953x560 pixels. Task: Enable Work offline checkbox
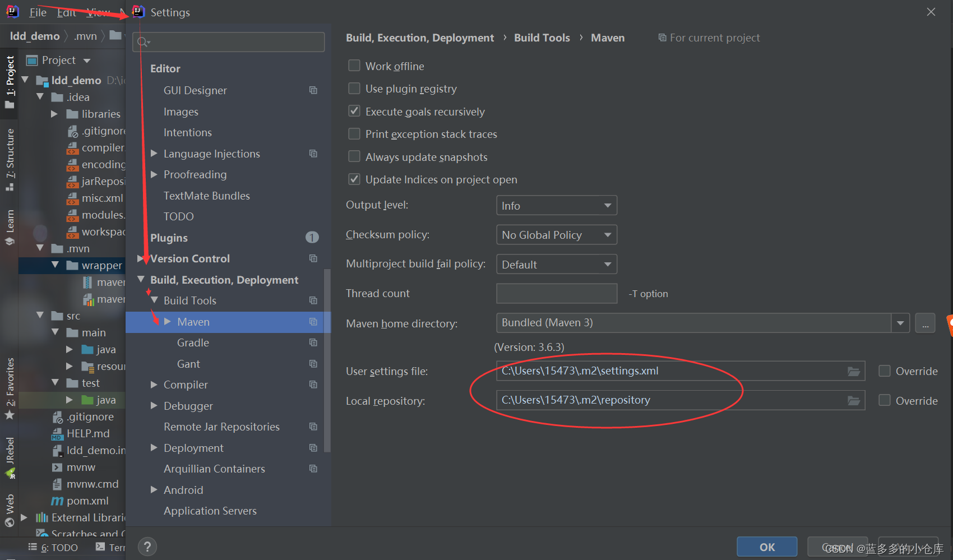pyautogui.click(x=354, y=66)
